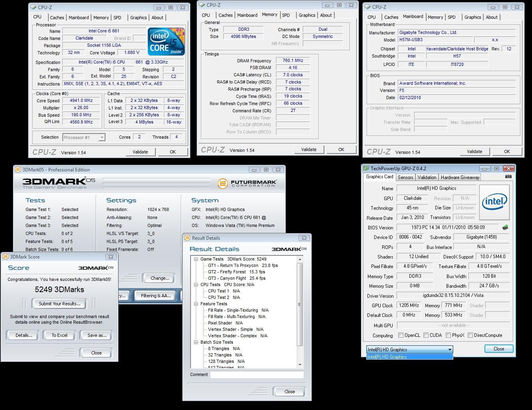Viewport: 532px width, 410px height.
Task: Click Close in the 3DMark Score dialog
Action: pyautogui.click(x=96, y=353)
